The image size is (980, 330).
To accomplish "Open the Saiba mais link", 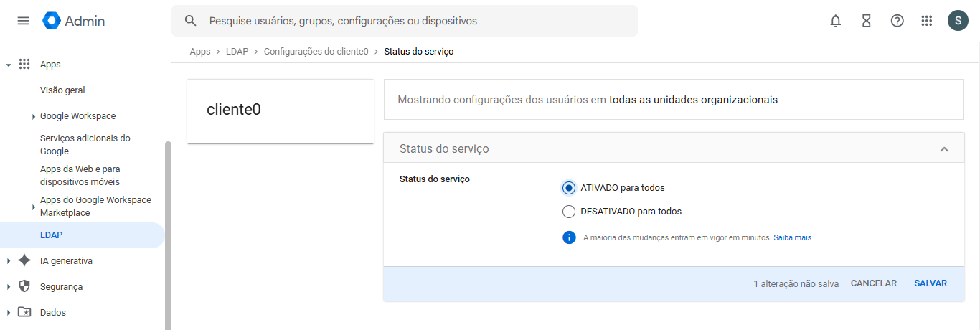I will [x=793, y=237].
